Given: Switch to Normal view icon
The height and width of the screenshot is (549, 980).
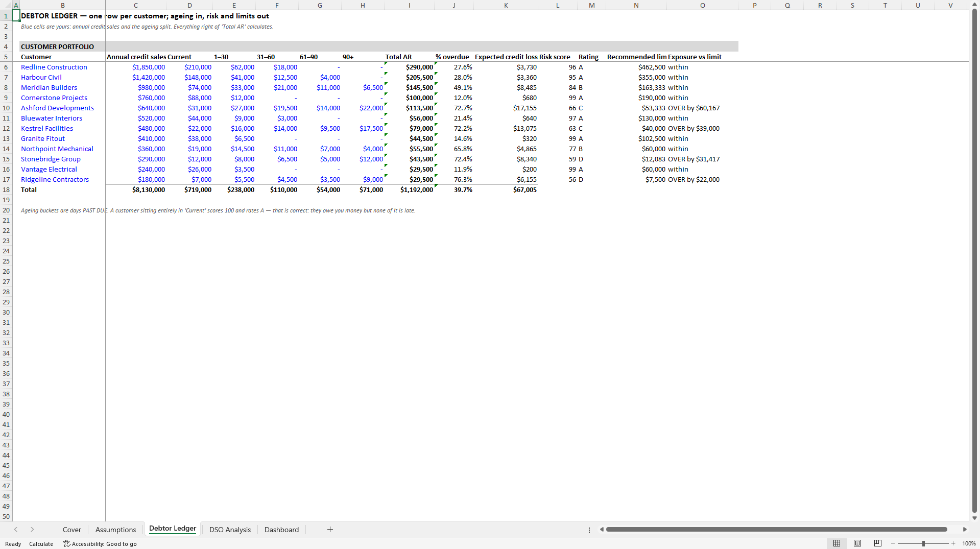Looking at the screenshot, I should (x=836, y=543).
